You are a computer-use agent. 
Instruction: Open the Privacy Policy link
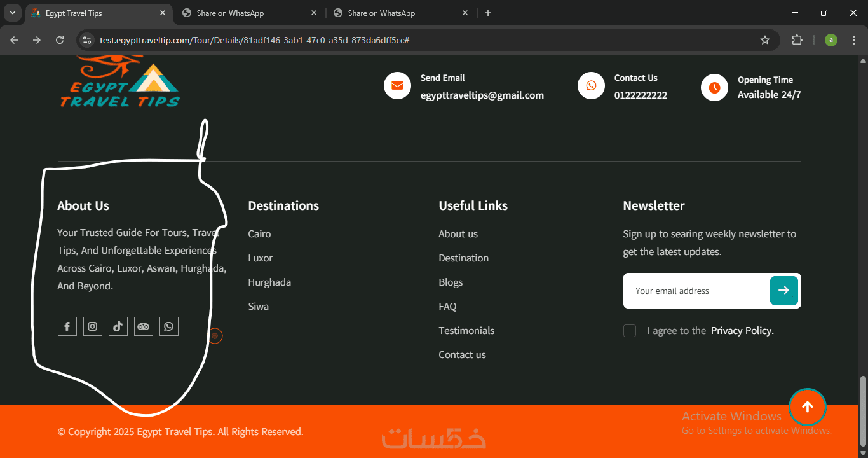(742, 331)
